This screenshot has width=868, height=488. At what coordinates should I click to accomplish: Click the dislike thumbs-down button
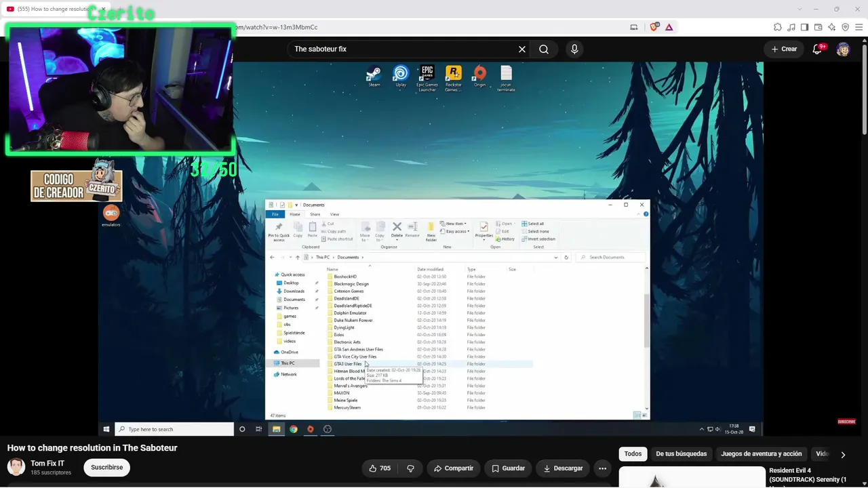(410, 468)
